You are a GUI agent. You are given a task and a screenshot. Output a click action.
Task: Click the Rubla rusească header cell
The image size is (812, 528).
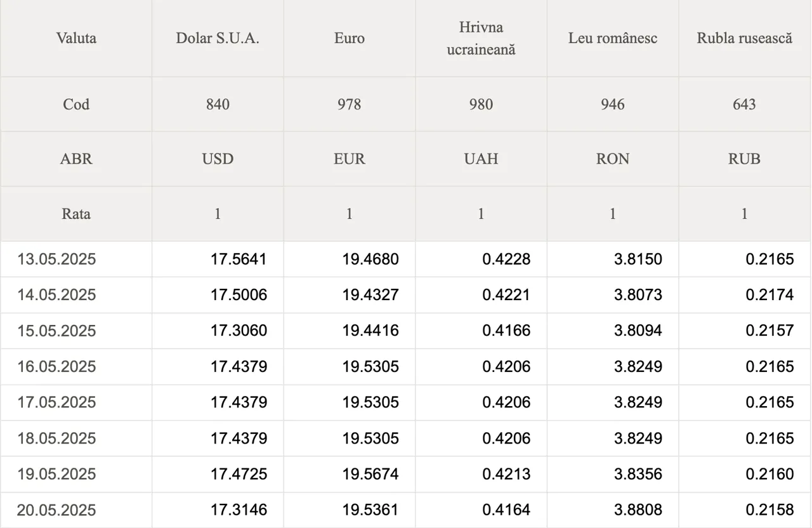coord(745,38)
